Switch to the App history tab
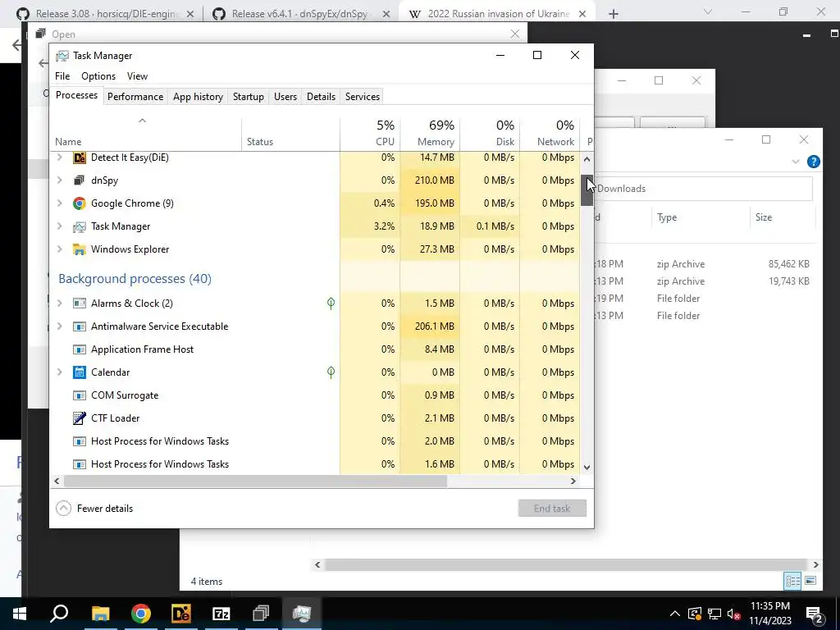This screenshot has height=630, width=840. 198,97
